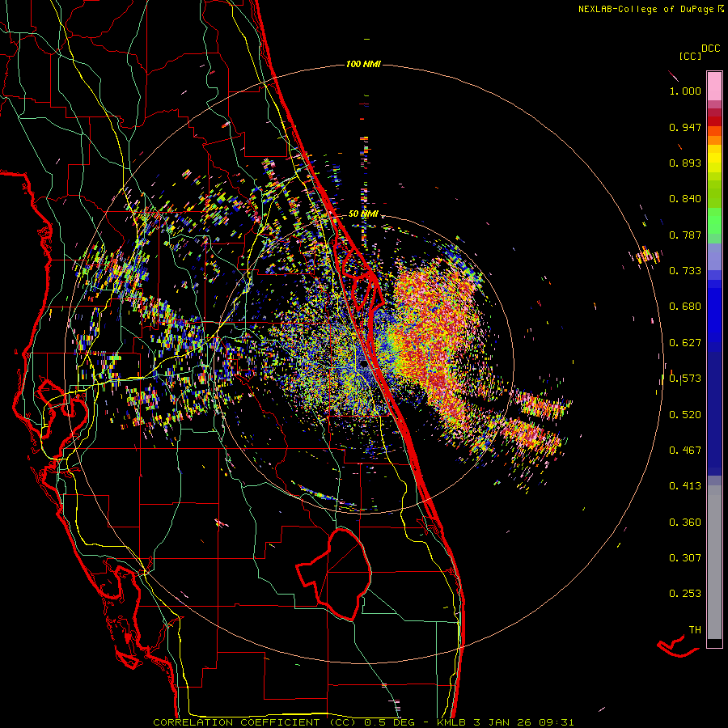Click the 0.947 color scale value

point(685,127)
